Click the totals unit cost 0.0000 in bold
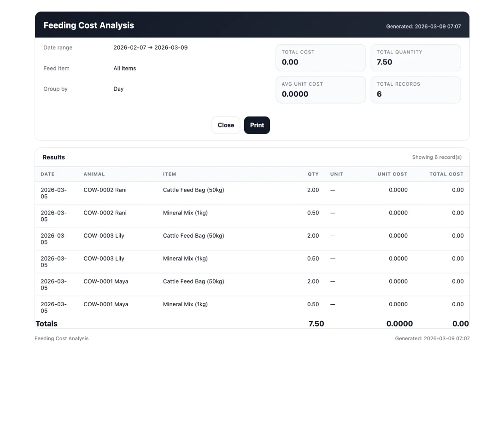This screenshot has width=504, height=442. point(399,324)
